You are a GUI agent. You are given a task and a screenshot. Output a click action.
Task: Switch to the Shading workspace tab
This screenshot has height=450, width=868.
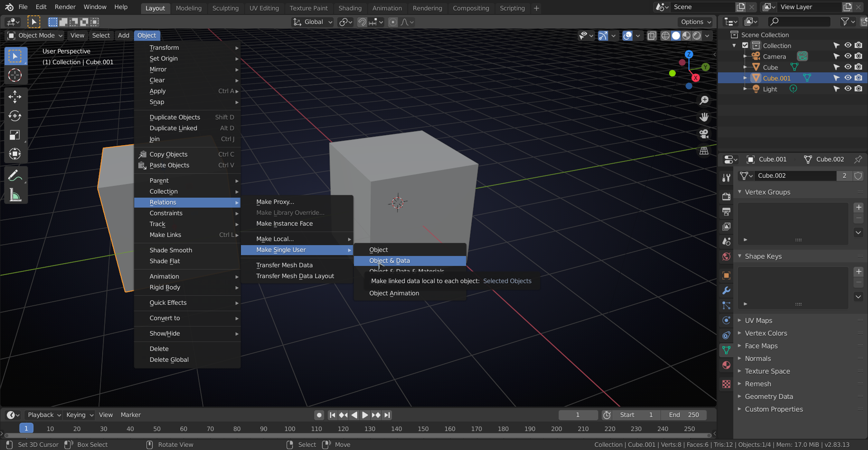tap(350, 8)
